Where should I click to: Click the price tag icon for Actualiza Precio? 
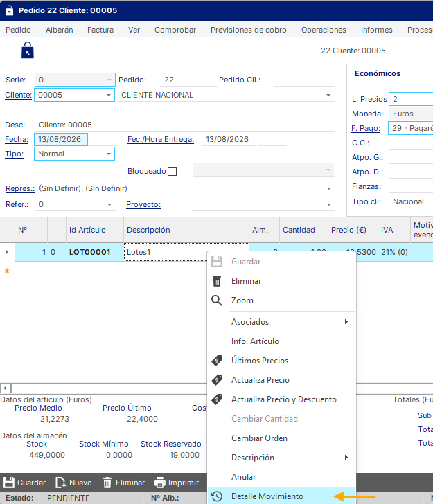coord(217,380)
